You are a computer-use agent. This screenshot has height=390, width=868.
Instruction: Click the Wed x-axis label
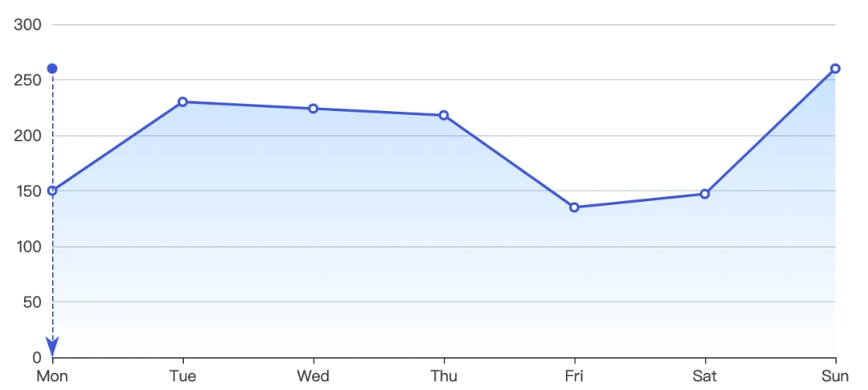coord(313,376)
